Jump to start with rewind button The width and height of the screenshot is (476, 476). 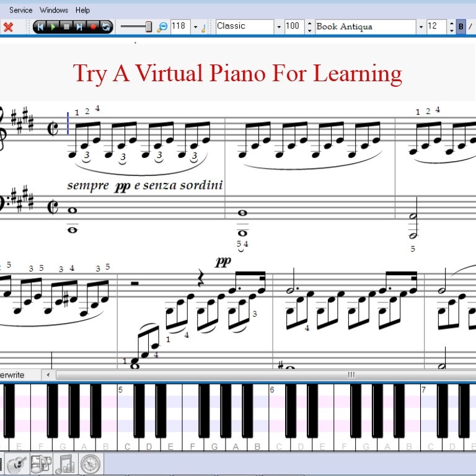coord(40,27)
